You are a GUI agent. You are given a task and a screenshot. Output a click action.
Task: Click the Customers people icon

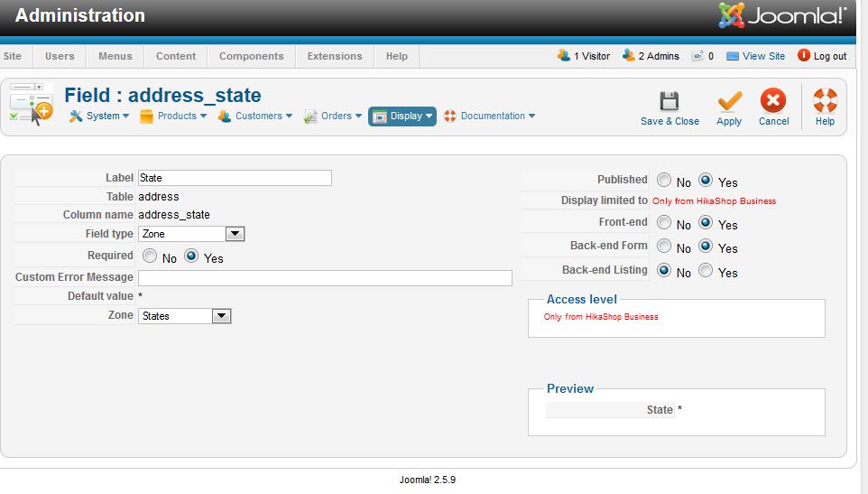224,117
